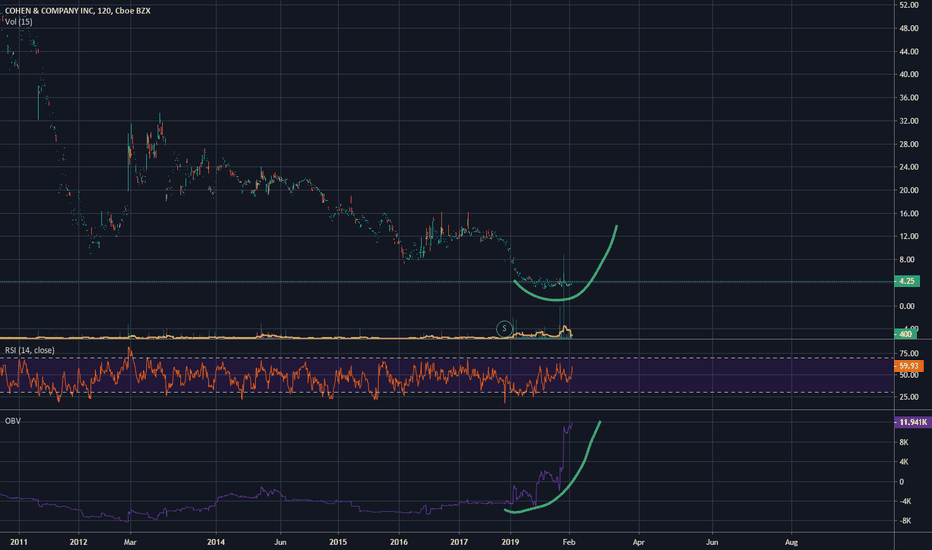Viewport: 932px width, 550px height.
Task: Click the 25.00 RSI scale label
Action: point(909,397)
